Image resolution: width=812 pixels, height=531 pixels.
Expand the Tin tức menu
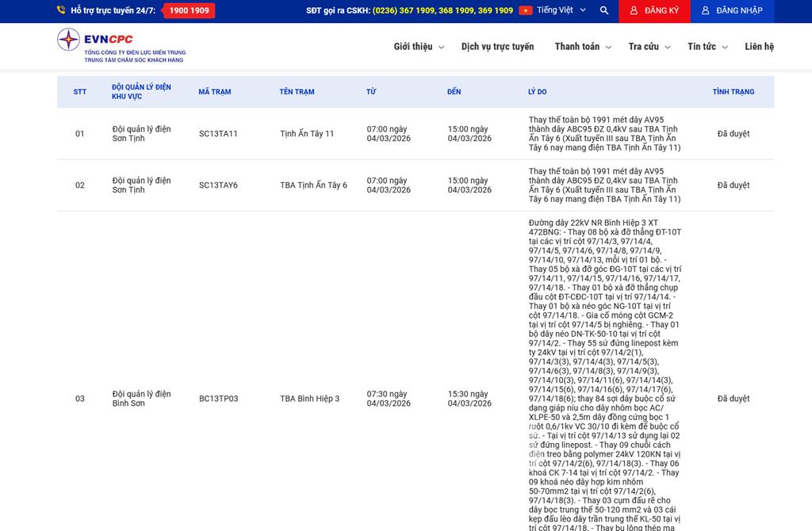tap(707, 47)
